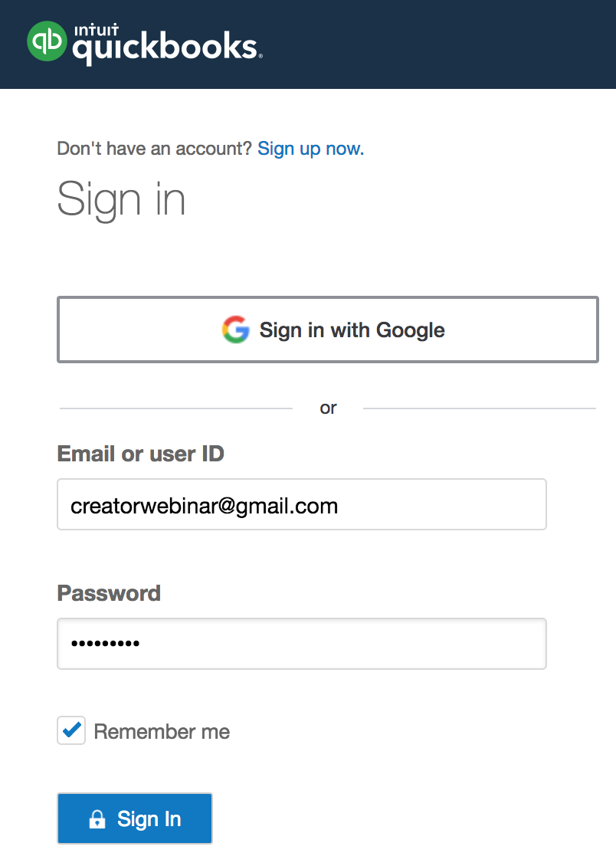Click the small Intuit text in logo
Image resolution: width=616 pixels, height=866 pixels.
pos(92,29)
